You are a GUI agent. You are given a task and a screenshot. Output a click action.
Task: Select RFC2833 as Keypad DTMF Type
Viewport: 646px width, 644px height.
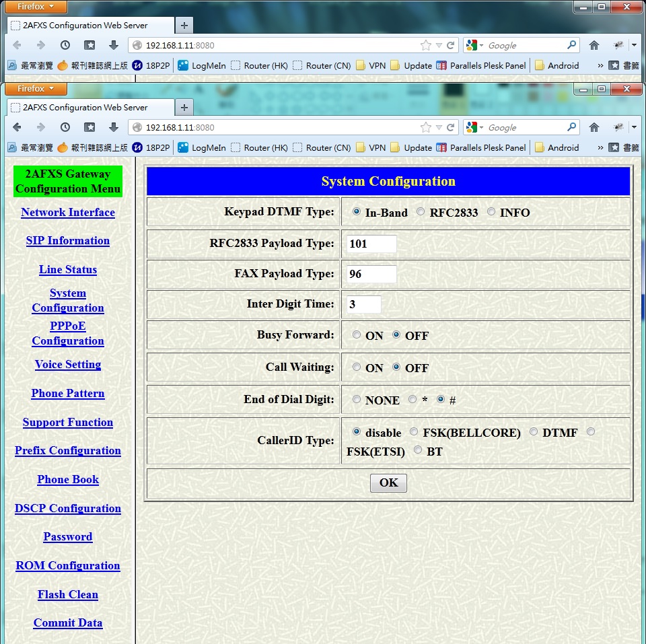[421, 212]
